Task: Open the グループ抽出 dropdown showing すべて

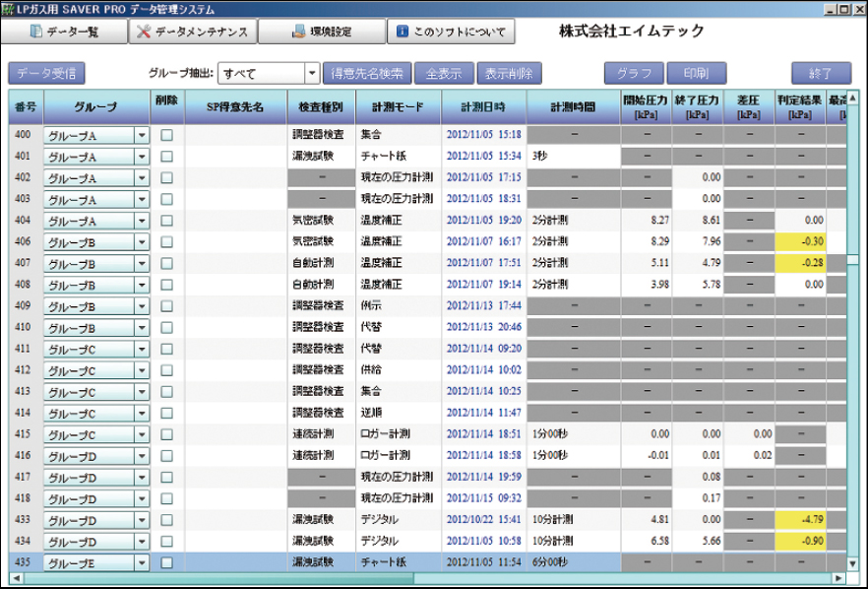Action: (269, 73)
